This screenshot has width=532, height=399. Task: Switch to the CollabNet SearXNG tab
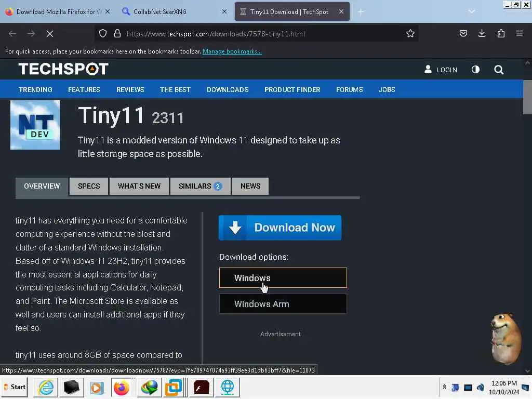[x=175, y=11]
